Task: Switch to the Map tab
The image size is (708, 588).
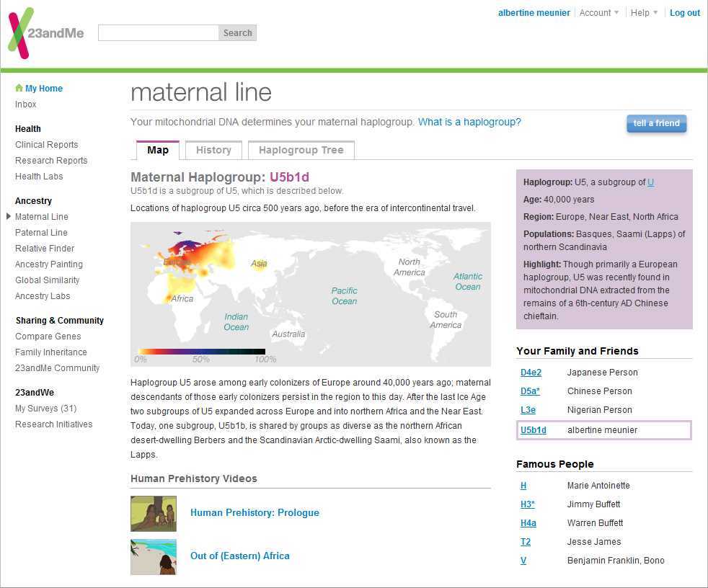Action: pos(158,150)
